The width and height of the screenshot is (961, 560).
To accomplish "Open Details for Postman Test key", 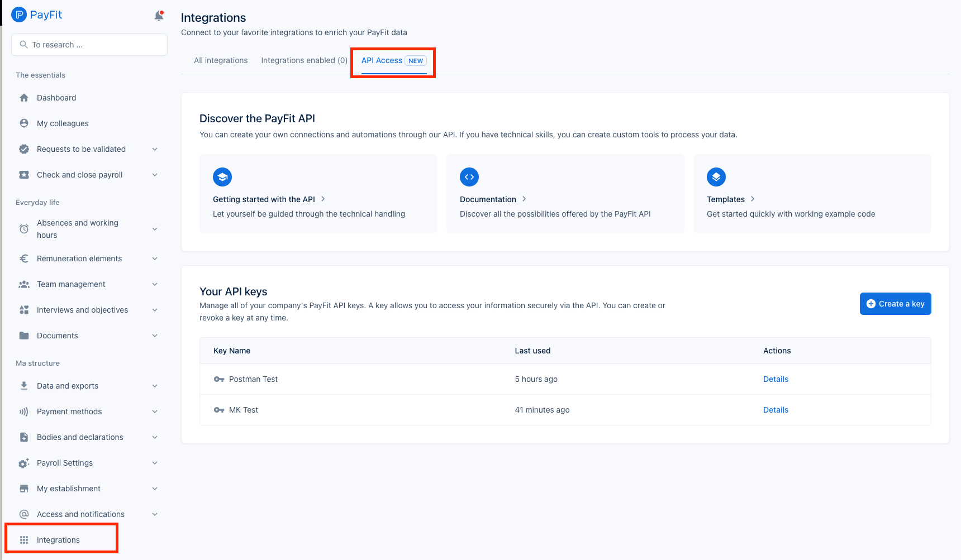I will (x=776, y=379).
